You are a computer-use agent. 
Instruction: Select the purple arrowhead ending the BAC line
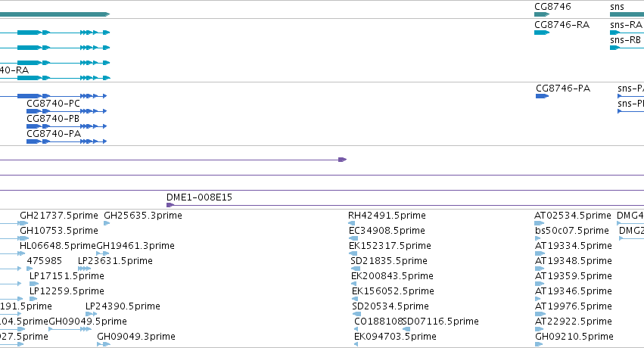(x=343, y=160)
